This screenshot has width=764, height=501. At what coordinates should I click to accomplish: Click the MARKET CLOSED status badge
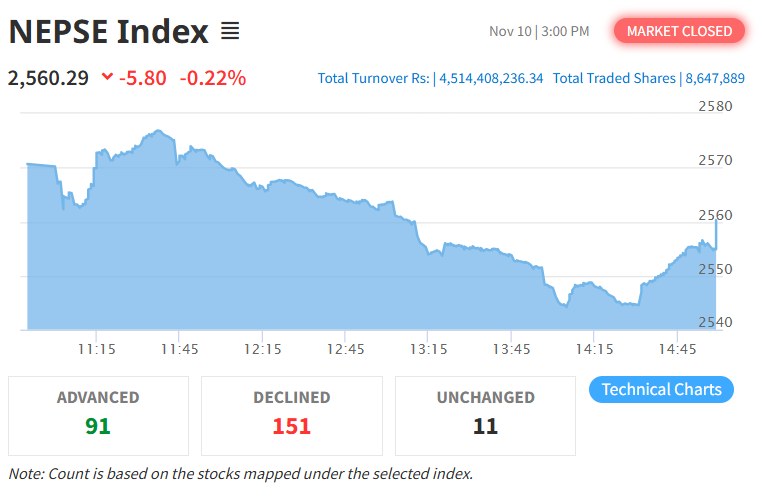[680, 31]
